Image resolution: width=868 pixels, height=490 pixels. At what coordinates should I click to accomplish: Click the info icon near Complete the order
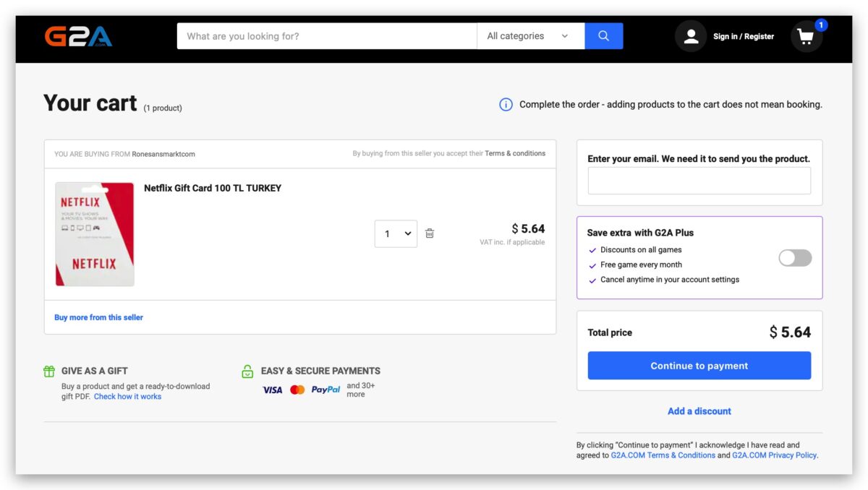tap(506, 105)
